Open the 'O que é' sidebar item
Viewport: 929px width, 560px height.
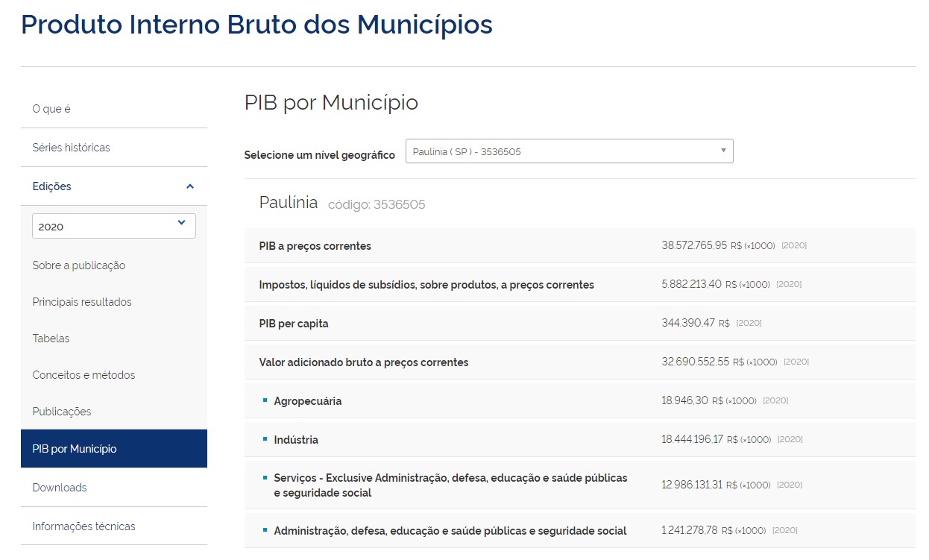click(51, 109)
